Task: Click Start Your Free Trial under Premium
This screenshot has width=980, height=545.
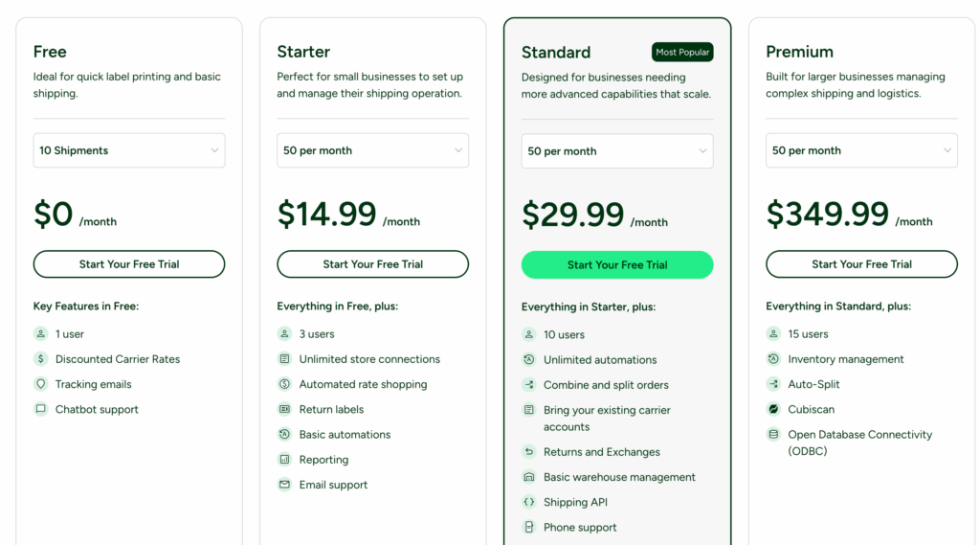Action: point(861,264)
